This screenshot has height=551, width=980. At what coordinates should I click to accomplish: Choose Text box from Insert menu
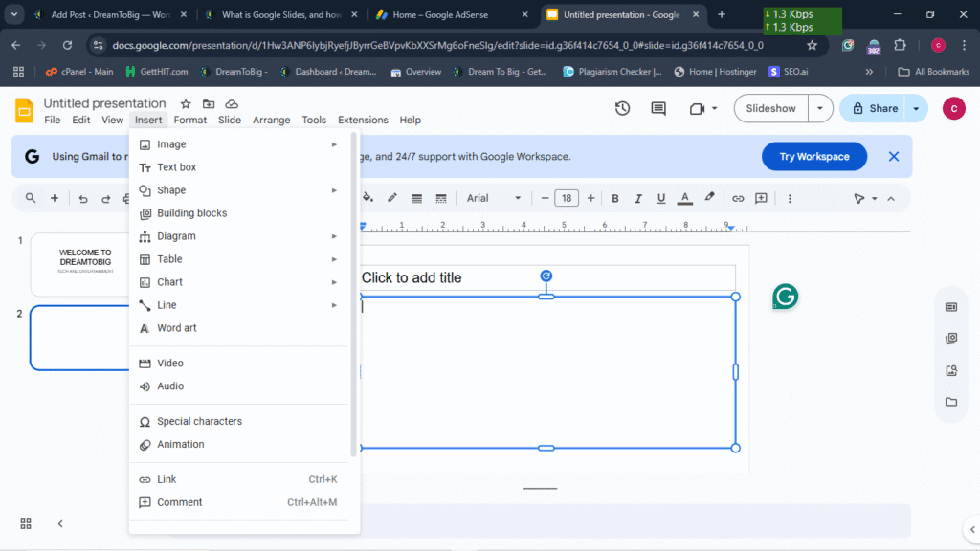176,167
